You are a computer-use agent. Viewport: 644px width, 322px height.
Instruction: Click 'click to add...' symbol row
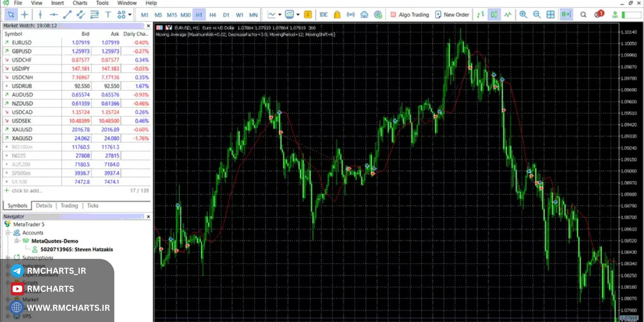(x=27, y=191)
